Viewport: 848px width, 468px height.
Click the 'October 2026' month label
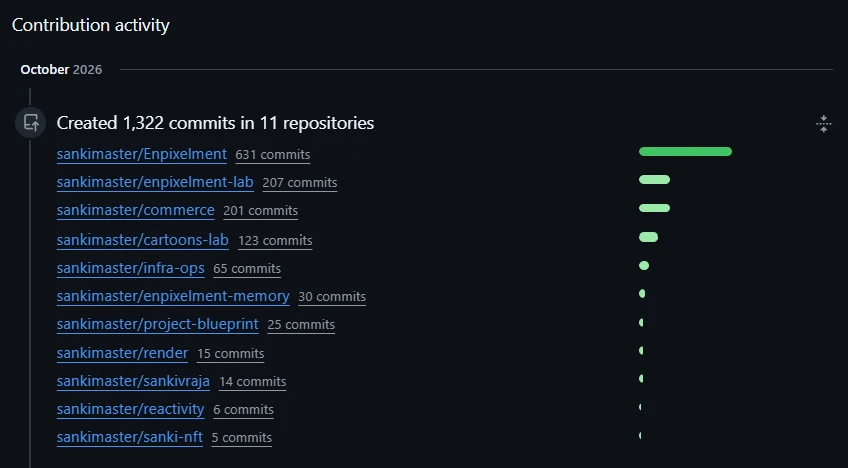(x=61, y=69)
